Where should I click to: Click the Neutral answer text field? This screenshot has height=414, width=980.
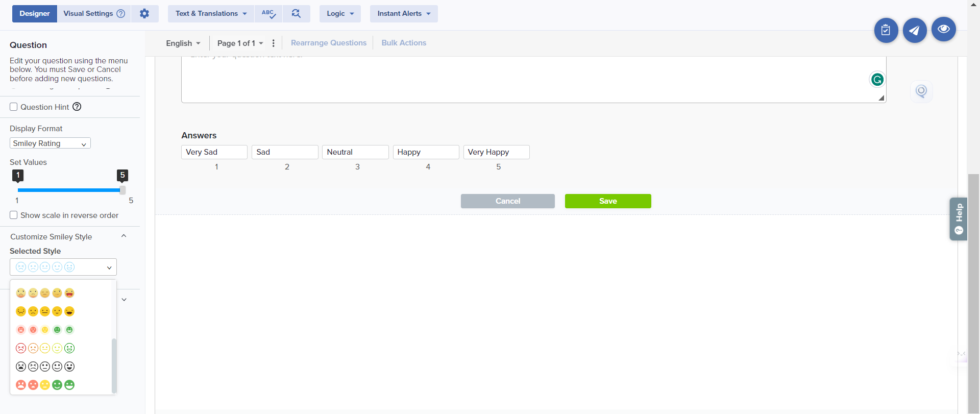pyautogui.click(x=355, y=152)
